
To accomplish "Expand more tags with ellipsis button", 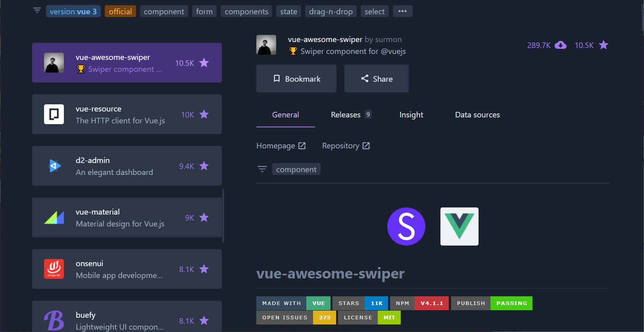I will click(403, 11).
